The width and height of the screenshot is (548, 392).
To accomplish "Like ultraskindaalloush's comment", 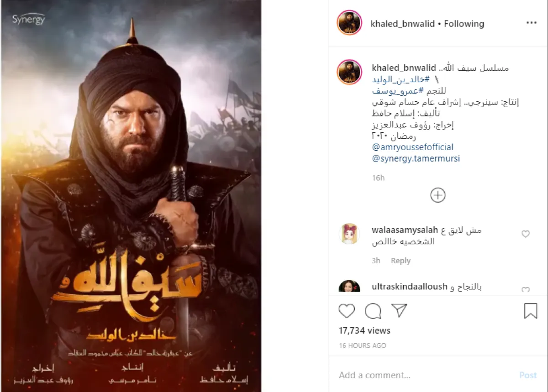I will [526, 290].
